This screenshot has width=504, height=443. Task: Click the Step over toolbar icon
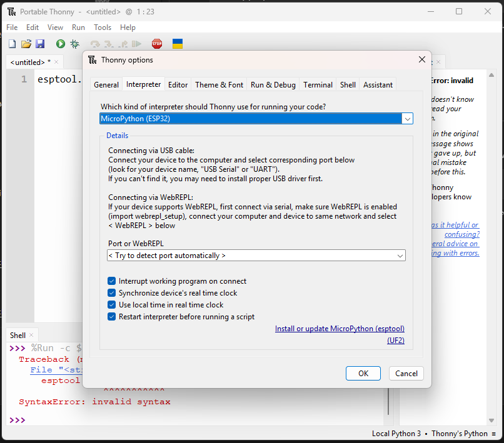95,44
